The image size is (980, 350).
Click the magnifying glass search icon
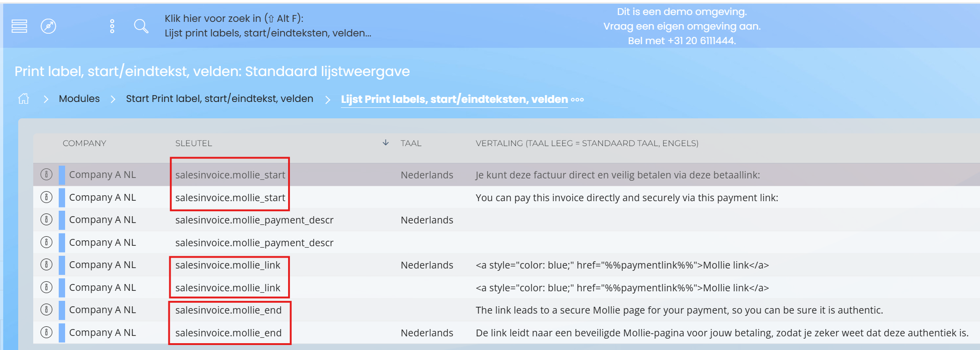[141, 26]
